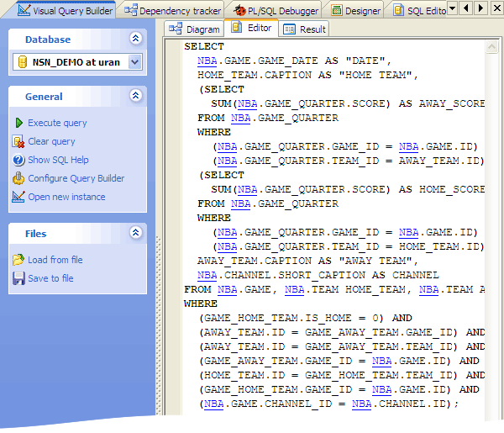Viewport: 504px width, 433px height.
Task: Click the Save to file disk icon
Action: click(19, 278)
